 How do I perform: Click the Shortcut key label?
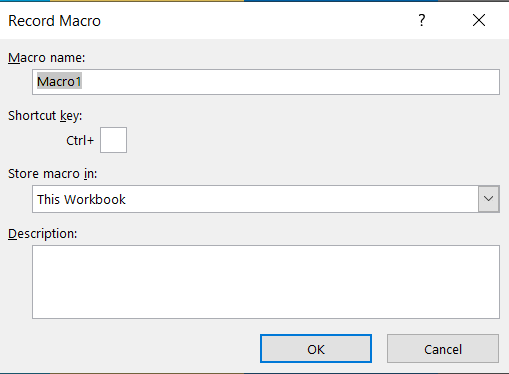point(45,116)
